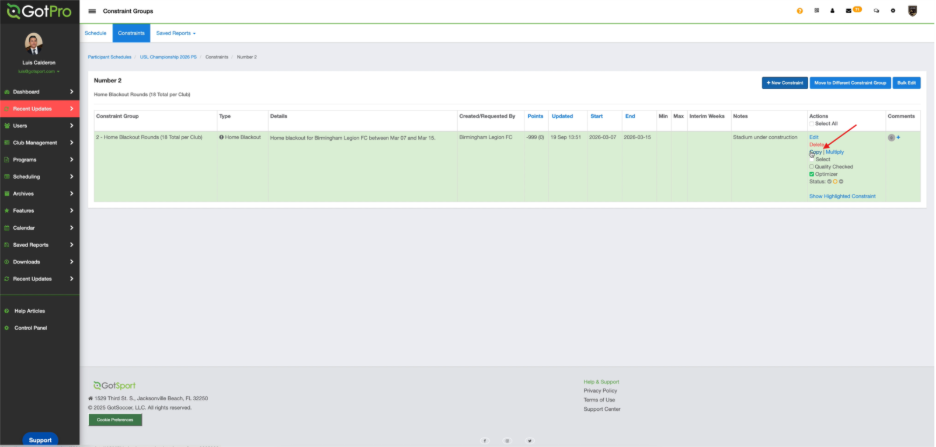Click the Show Highlighted Constraint link
Screen dimensions: 936x447
[x=842, y=196]
